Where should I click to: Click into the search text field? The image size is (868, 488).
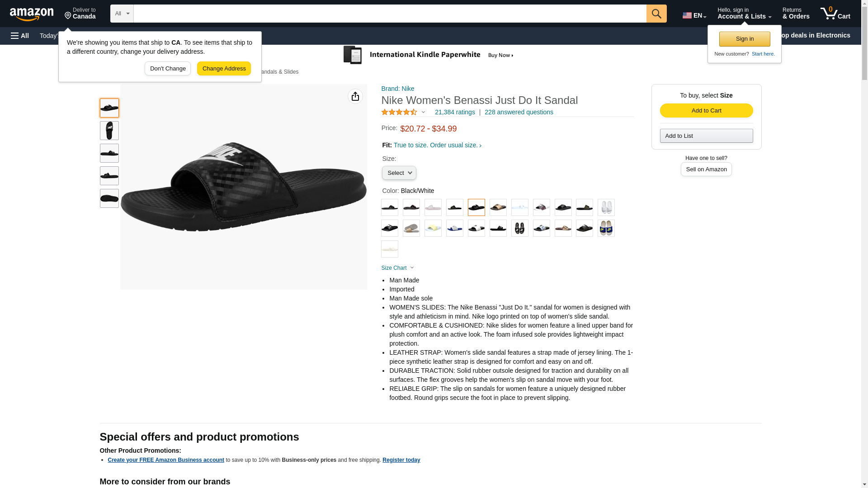click(390, 14)
